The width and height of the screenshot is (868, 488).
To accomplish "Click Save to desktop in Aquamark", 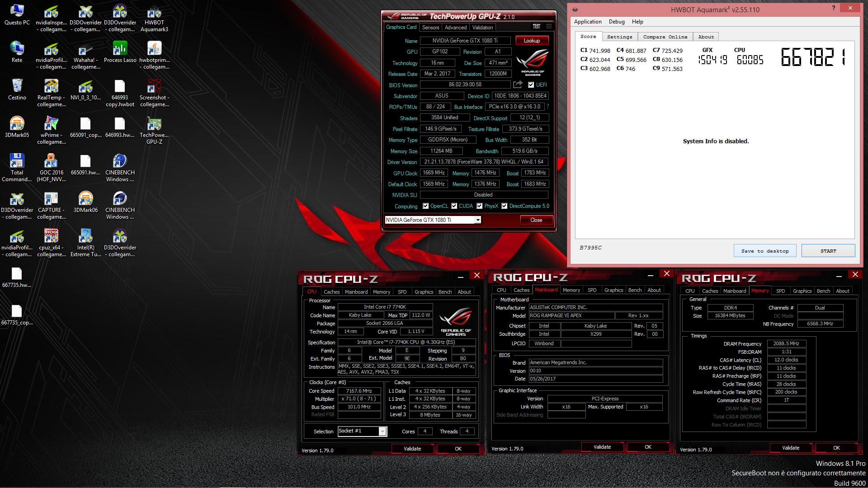I will click(765, 251).
